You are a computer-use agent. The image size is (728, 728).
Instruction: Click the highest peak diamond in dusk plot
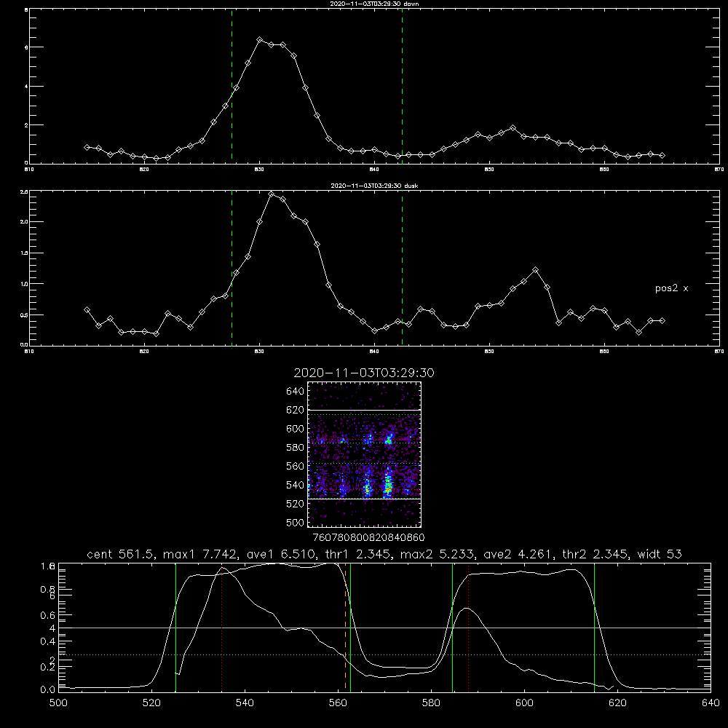pyautogui.click(x=271, y=194)
